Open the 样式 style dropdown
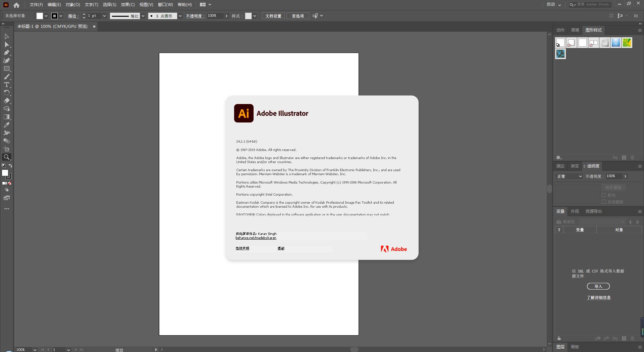Image resolution: width=644 pixels, height=352 pixels. 255,16
